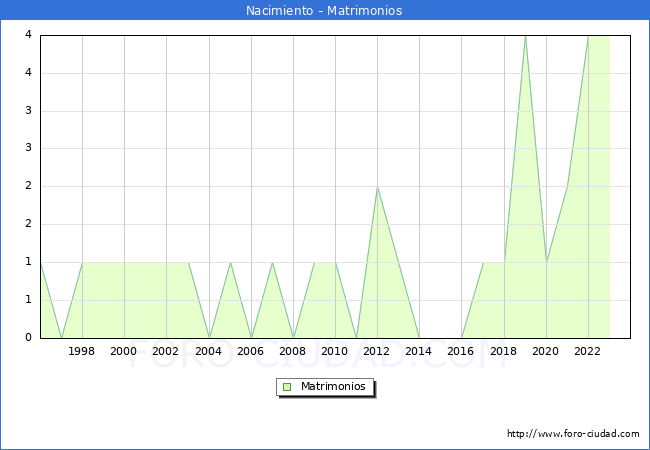Select the 2022 x-axis label

(x=586, y=351)
